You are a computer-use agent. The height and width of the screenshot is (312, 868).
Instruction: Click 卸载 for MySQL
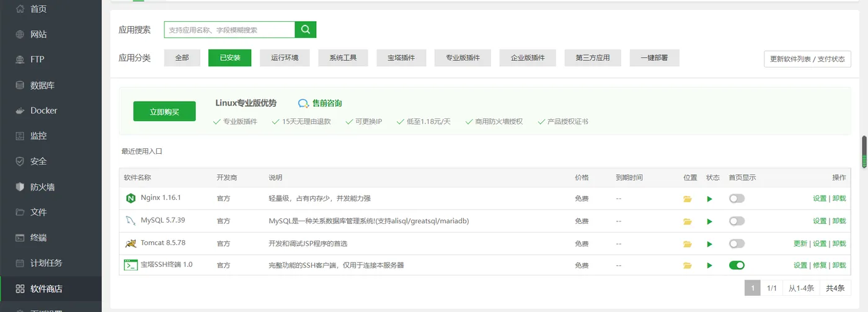pyautogui.click(x=839, y=221)
